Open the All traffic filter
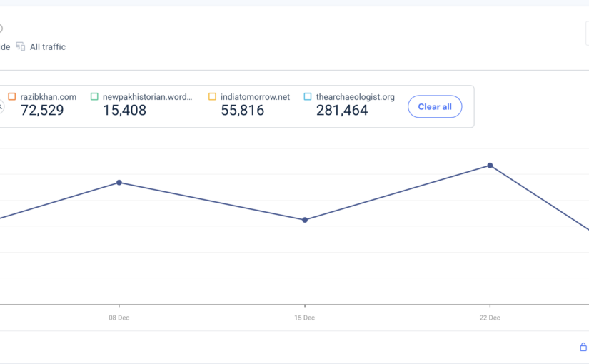Screen dimensions: 589x364 [47, 47]
